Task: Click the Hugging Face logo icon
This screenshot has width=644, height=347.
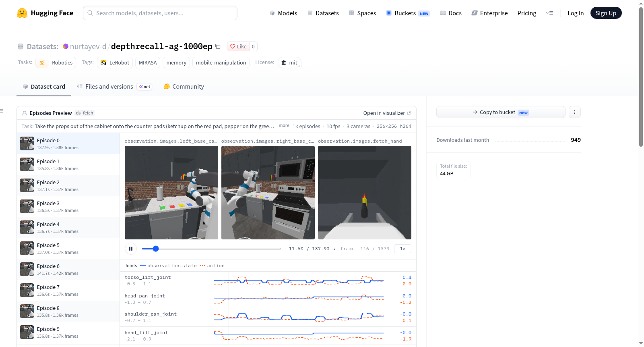Action: point(22,13)
